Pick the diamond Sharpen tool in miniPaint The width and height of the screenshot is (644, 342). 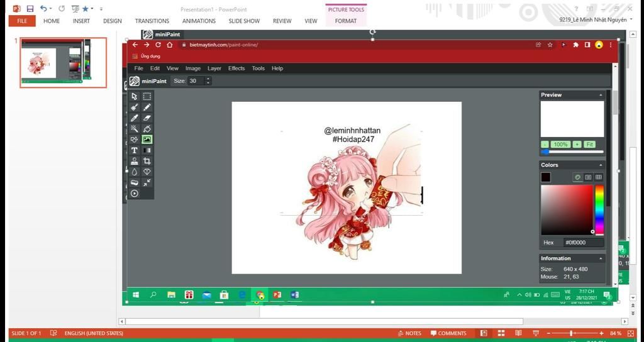pyautogui.click(x=147, y=172)
